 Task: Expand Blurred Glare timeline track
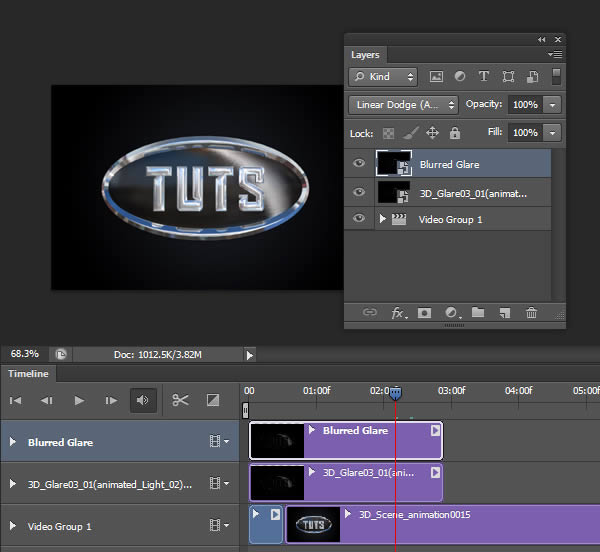tap(13, 442)
